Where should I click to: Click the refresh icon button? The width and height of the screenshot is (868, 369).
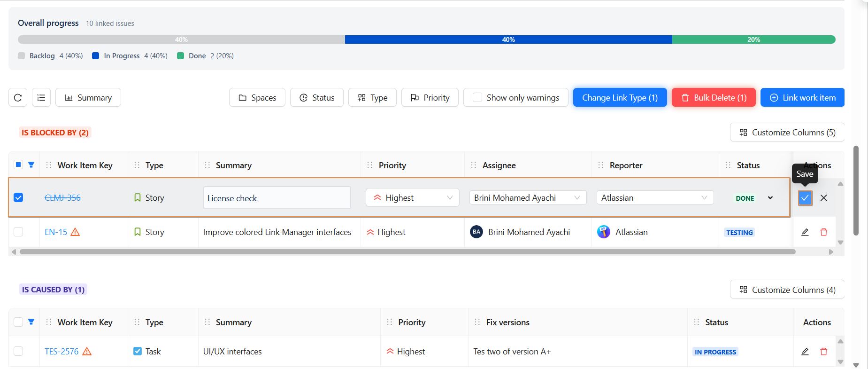(x=18, y=98)
